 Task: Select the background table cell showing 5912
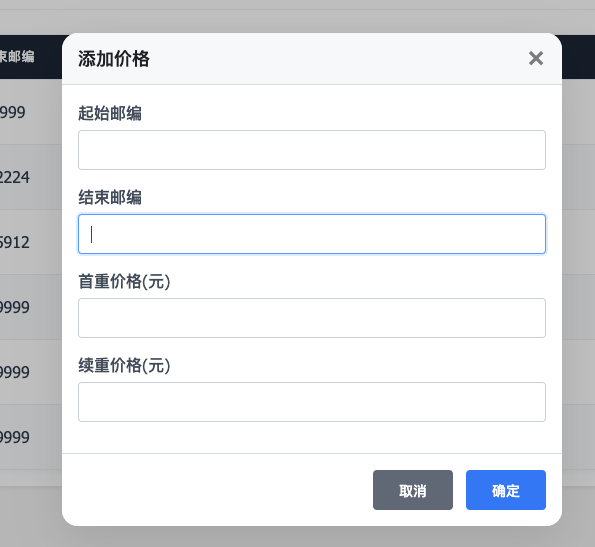(14, 242)
